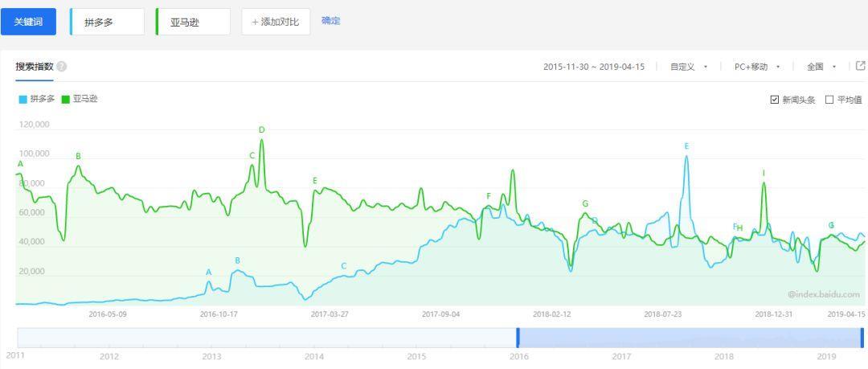Screen dimensions: 868x369
Task: Uncheck the 新闻头条 checkbox
Action: pyautogui.click(x=775, y=100)
